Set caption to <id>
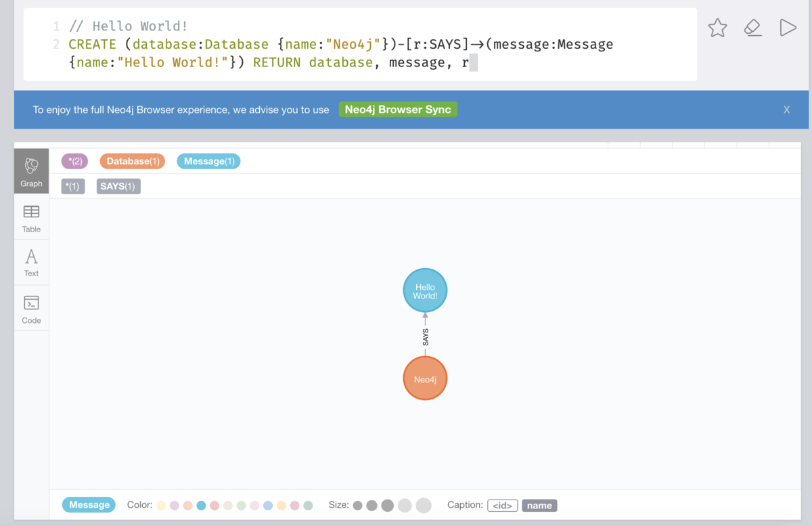812x526 pixels. (502, 506)
